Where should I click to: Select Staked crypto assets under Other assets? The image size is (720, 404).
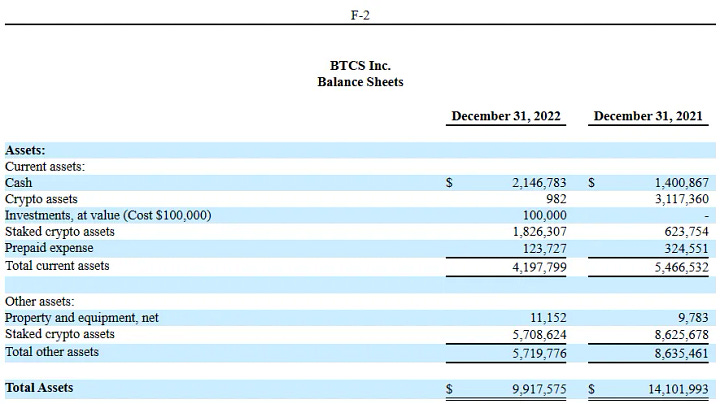(x=60, y=334)
